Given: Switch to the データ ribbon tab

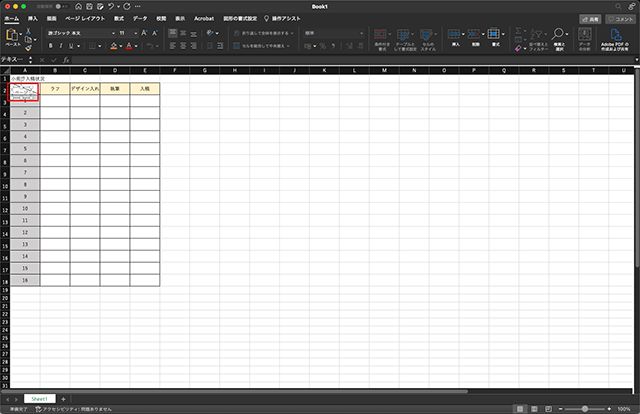Looking at the screenshot, I should pos(139,18).
